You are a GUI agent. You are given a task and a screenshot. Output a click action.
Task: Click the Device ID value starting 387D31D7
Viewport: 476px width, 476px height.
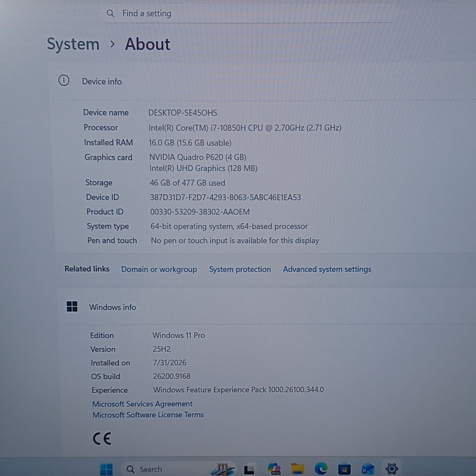click(x=225, y=197)
